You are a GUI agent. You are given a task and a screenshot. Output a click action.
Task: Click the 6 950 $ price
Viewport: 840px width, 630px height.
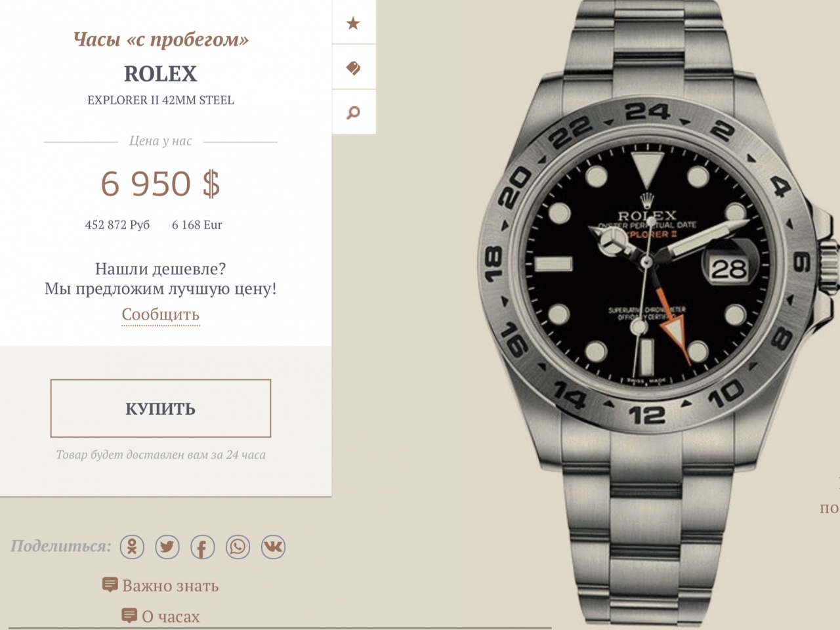161,183
